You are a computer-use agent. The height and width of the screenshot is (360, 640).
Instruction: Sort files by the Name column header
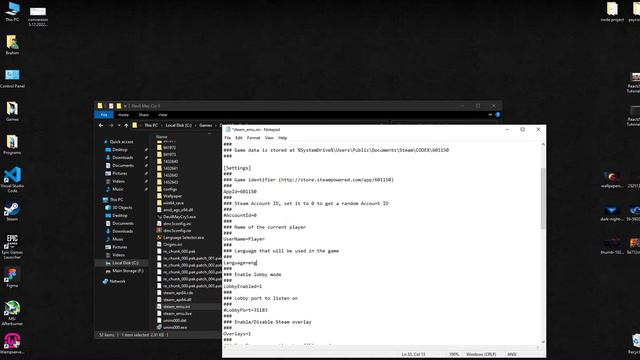click(162, 137)
